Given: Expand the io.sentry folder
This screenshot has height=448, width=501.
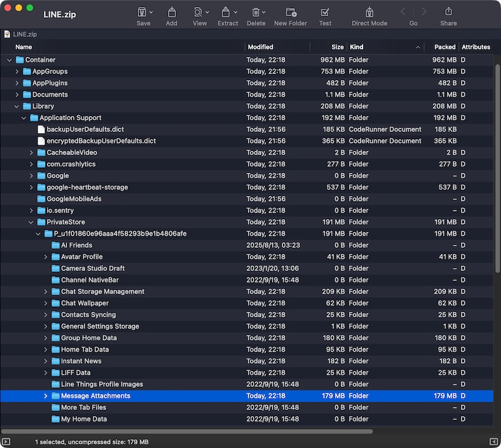Looking at the screenshot, I should click(x=31, y=211).
